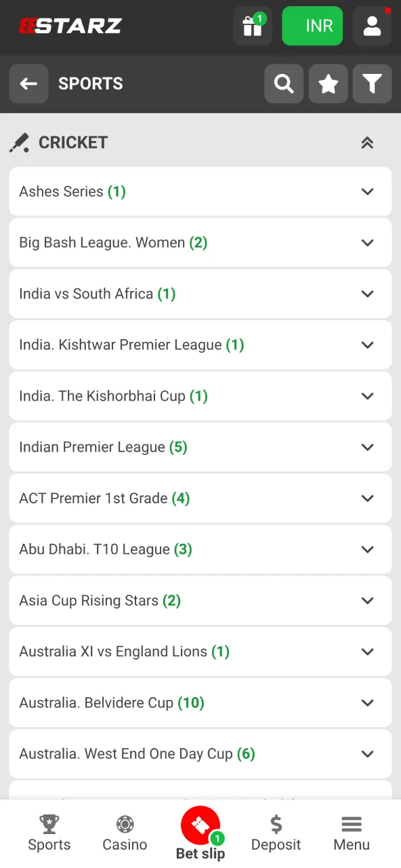Expand the Ashes Series listing
Screen dimensions: 401x868
tap(200, 191)
